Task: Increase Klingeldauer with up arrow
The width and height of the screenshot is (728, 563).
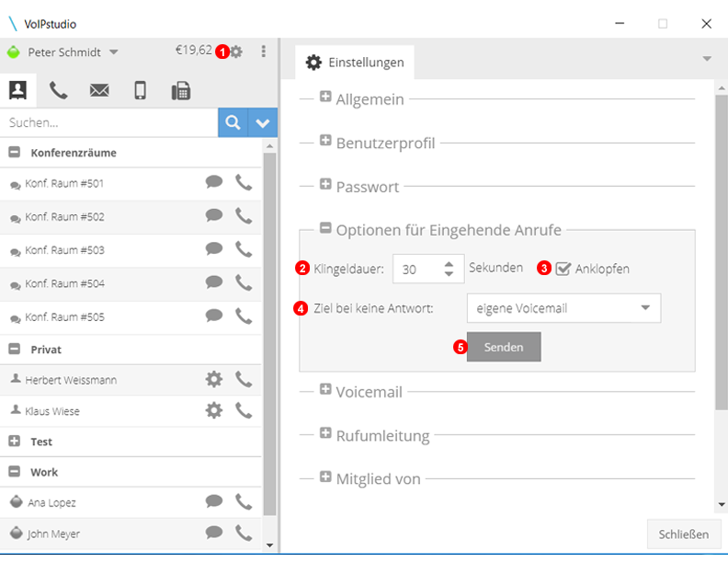Action: pyautogui.click(x=449, y=264)
